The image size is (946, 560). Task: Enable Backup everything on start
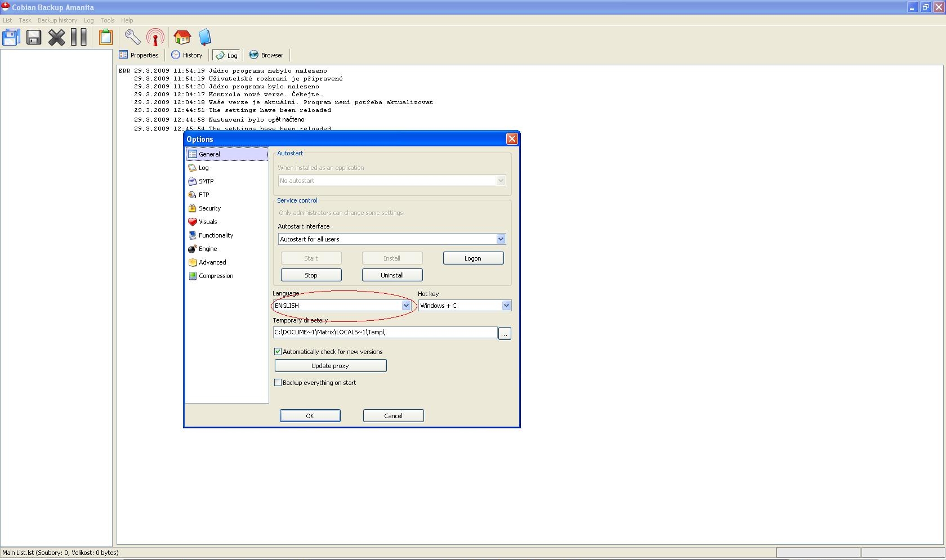(278, 383)
